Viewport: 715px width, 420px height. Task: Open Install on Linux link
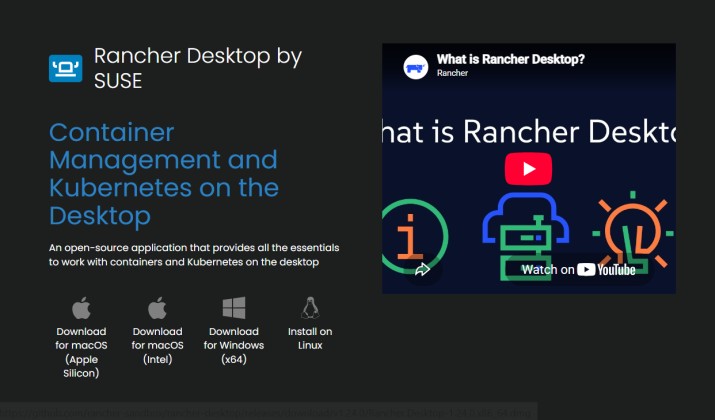pyautogui.click(x=310, y=338)
